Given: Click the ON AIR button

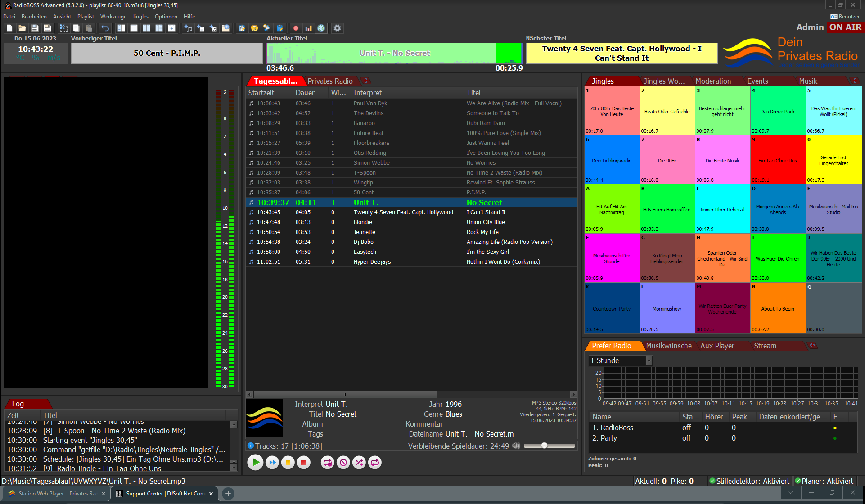Looking at the screenshot, I should coord(845,27).
